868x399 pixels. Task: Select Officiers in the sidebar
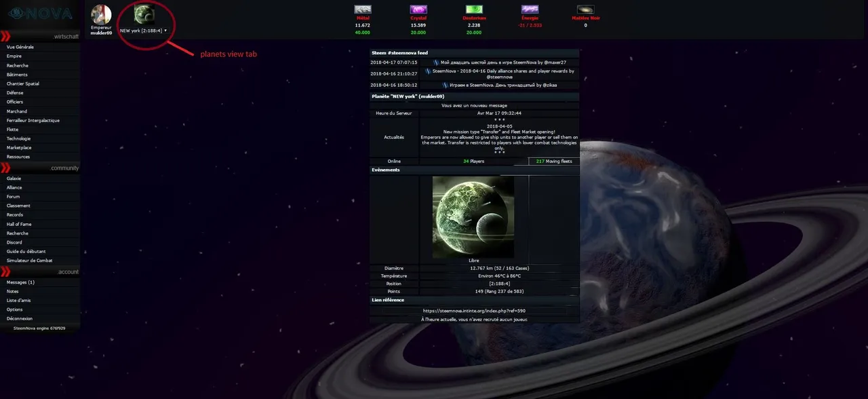click(x=15, y=102)
